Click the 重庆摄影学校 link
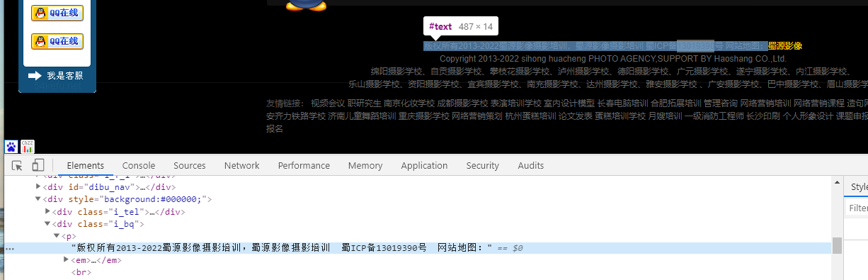868x280 pixels. point(423,116)
